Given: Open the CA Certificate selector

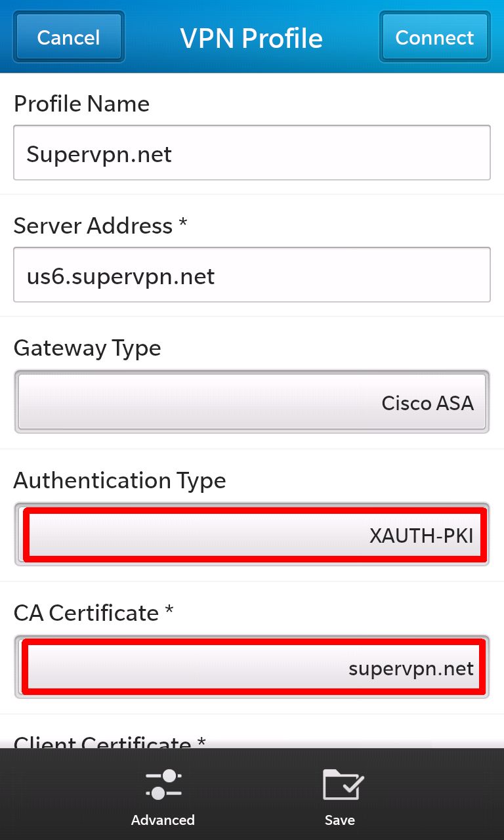Looking at the screenshot, I should pyautogui.click(x=252, y=667).
